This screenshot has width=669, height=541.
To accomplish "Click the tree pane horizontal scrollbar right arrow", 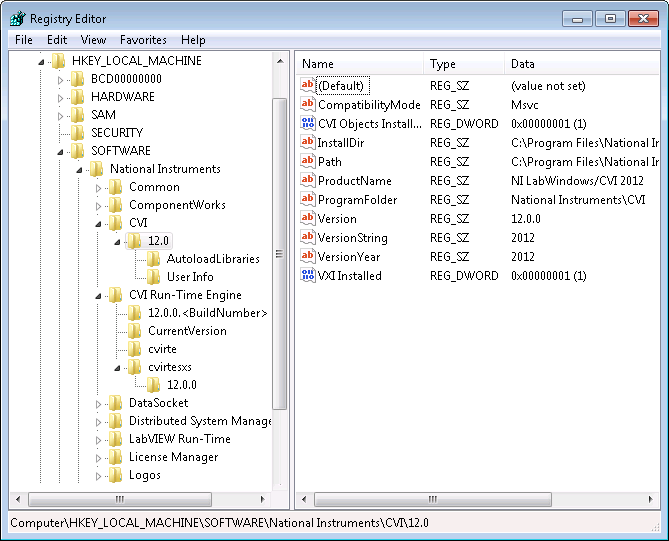I will (x=262, y=499).
